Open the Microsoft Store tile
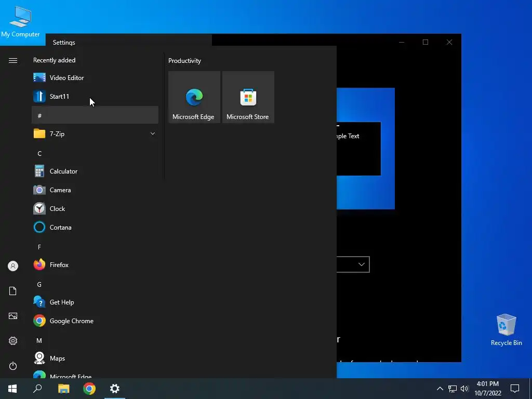 click(248, 97)
